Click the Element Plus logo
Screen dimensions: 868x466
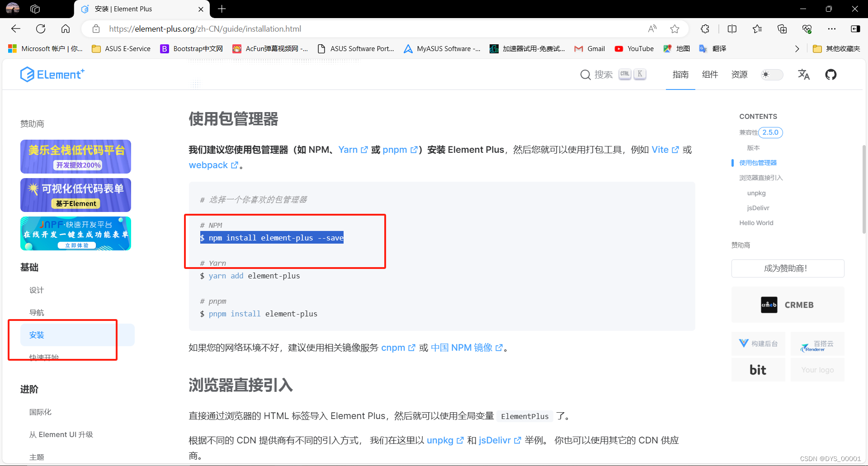[52, 74]
